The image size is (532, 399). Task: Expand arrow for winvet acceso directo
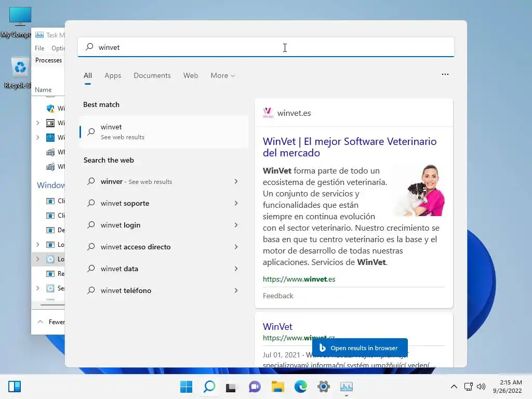[x=236, y=247]
